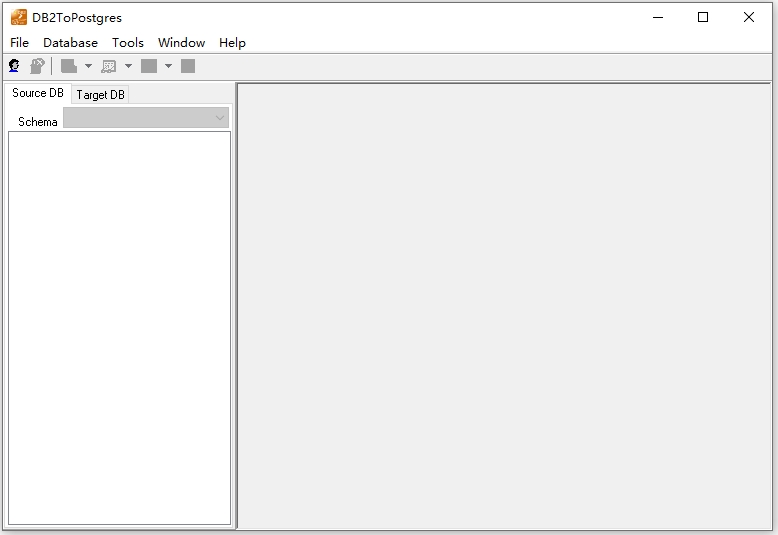The height and width of the screenshot is (535, 778).
Task: Switch to the Target DB tab
Action: point(100,95)
